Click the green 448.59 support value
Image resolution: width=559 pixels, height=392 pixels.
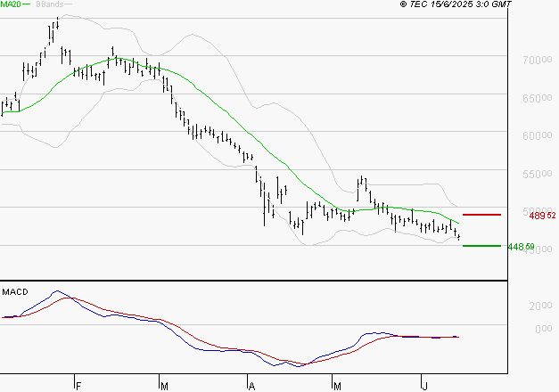(522, 246)
